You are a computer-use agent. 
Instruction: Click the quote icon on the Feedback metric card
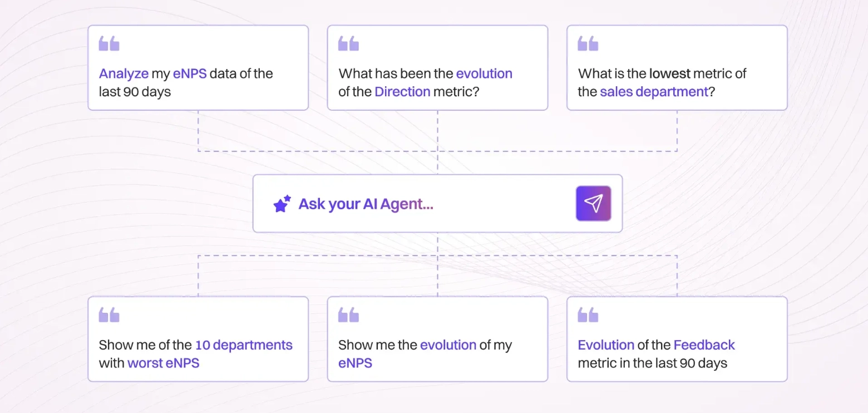coord(588,315)
